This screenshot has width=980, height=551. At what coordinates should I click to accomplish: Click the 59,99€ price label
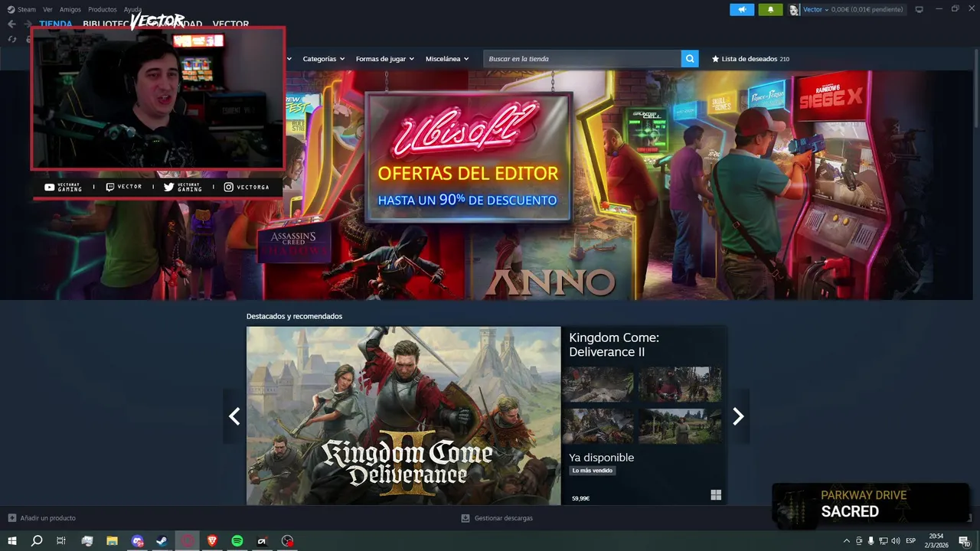pos(580,498)
